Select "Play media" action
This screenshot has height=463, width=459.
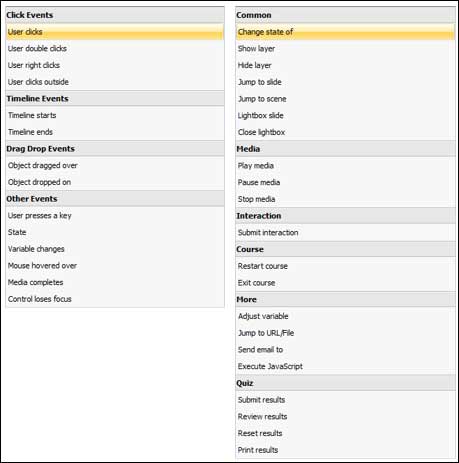[x=345, y=166]
